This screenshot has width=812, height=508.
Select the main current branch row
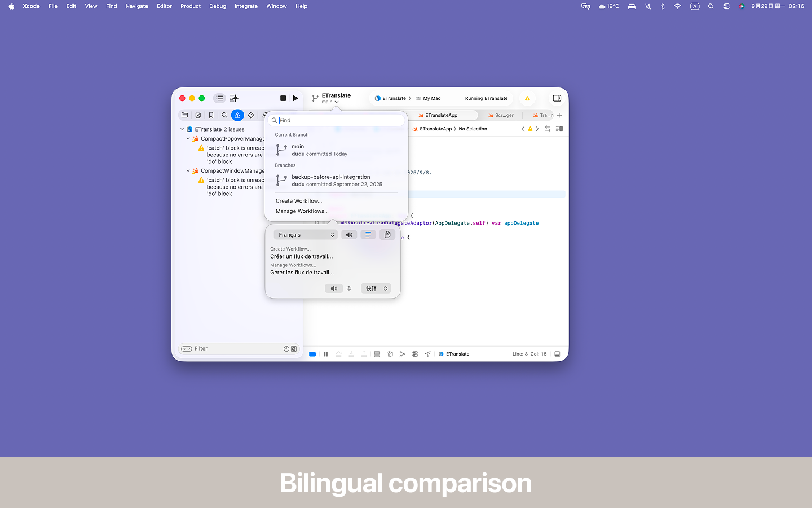[x=336, y=150]
